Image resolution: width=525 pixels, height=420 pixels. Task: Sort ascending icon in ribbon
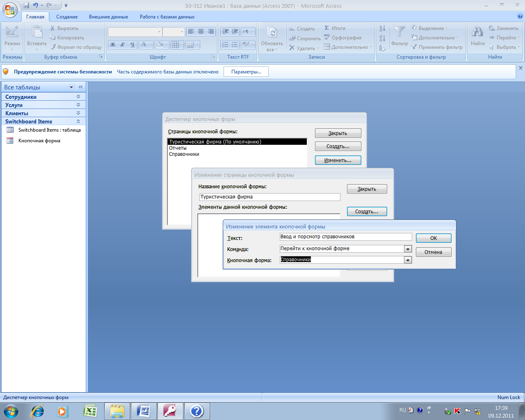382,28
